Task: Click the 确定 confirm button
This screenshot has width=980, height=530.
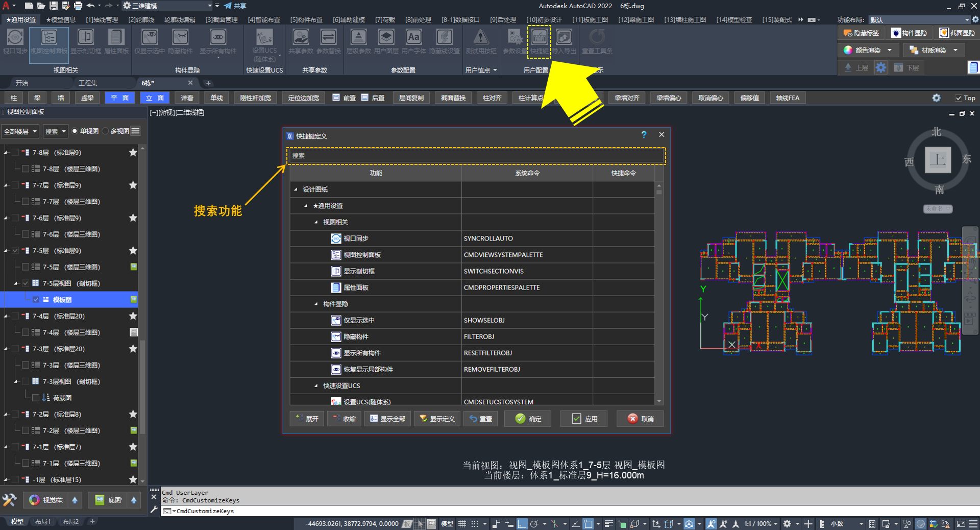Action: (x=529, y=419)
